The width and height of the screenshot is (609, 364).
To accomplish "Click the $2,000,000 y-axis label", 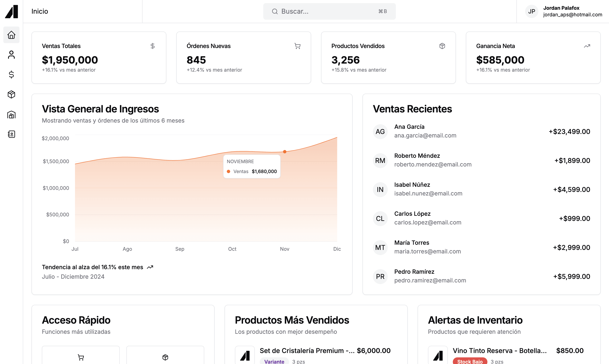I will pyautogui.click(x=56, y=138).
